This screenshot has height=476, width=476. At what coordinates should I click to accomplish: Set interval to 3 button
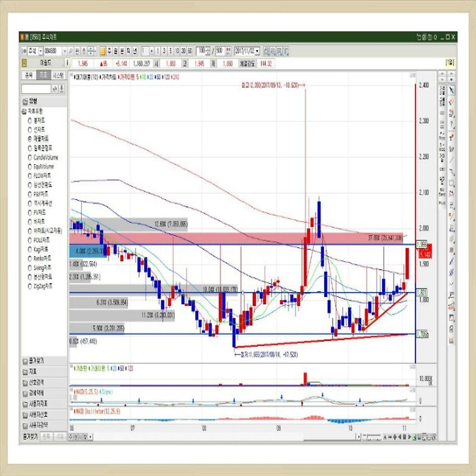164,51
